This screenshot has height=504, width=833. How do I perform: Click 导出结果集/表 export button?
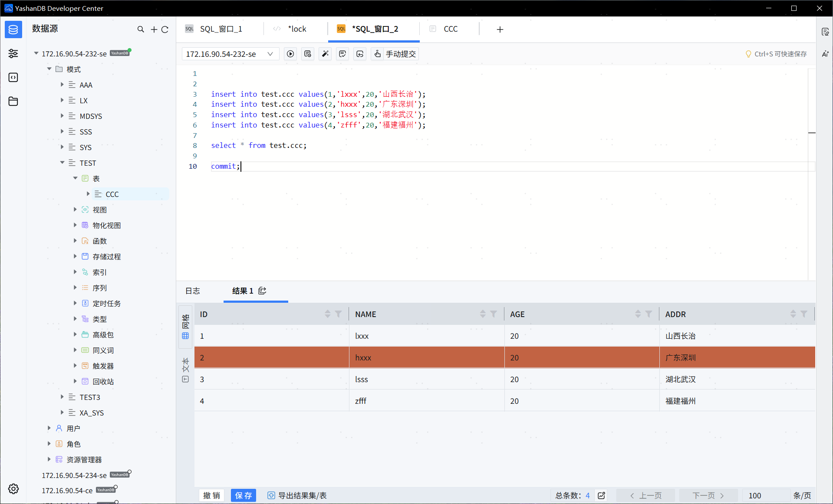[x=297, y=495]
